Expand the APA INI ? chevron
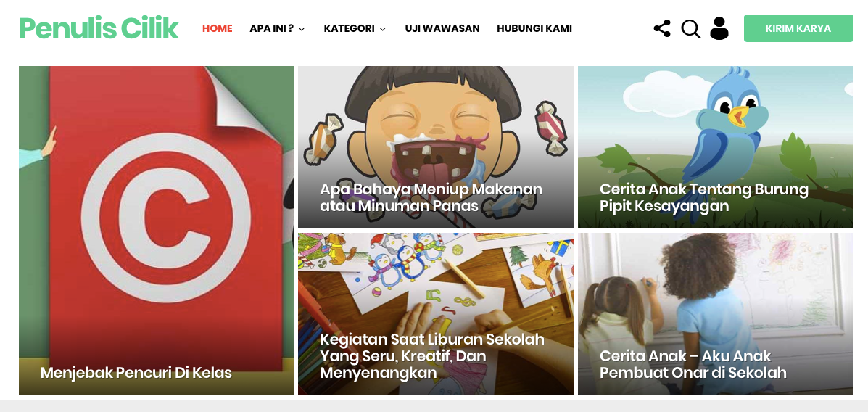 point(302,29)
